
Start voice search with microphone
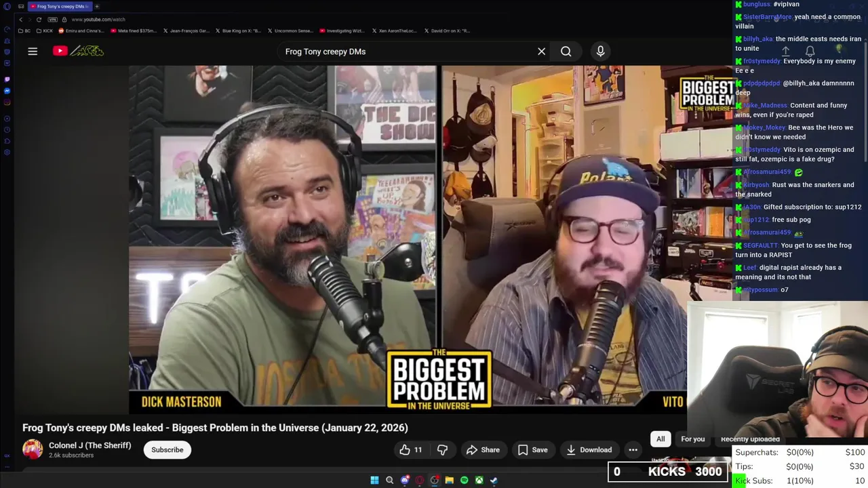pos(600,52)
